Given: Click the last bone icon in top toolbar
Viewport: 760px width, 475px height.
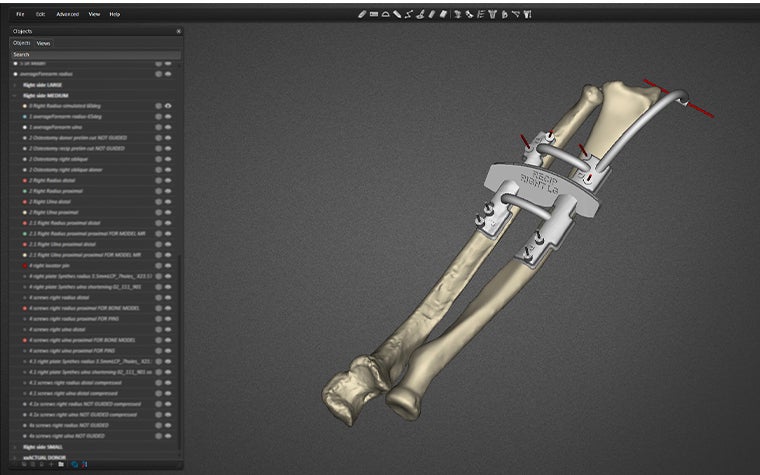Looking at the screenshot, I should click(x=527, y=14).
